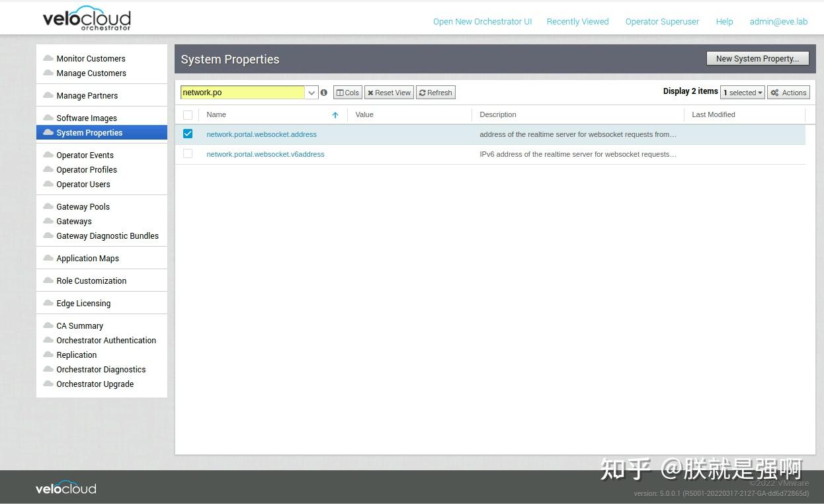Open the Actions gear menu

tap(788, 93)
